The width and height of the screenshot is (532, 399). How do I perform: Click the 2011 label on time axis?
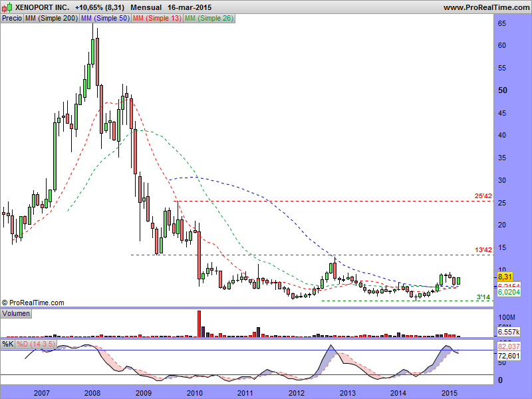pos(245,393)
